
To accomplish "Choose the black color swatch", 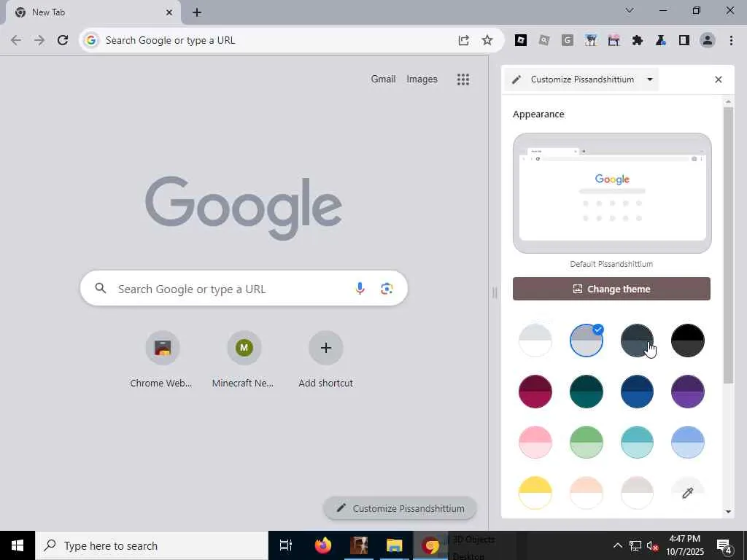I will tap(687, 341).
